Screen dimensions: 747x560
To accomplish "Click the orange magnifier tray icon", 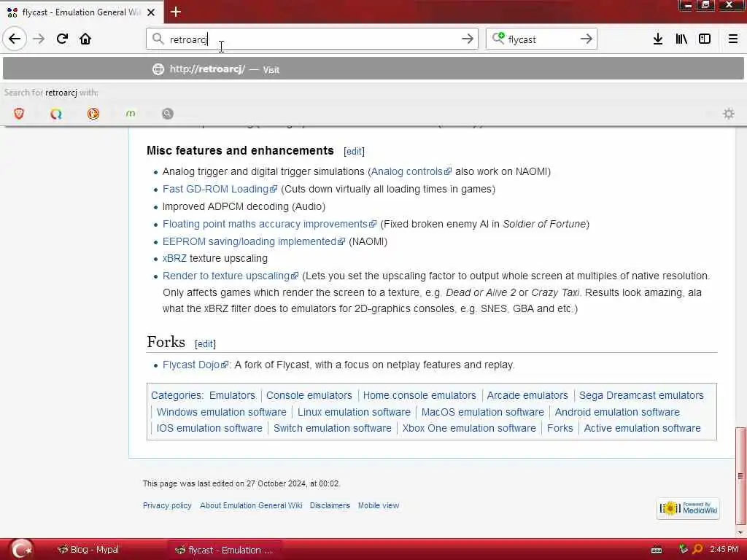I will [697, 549].
